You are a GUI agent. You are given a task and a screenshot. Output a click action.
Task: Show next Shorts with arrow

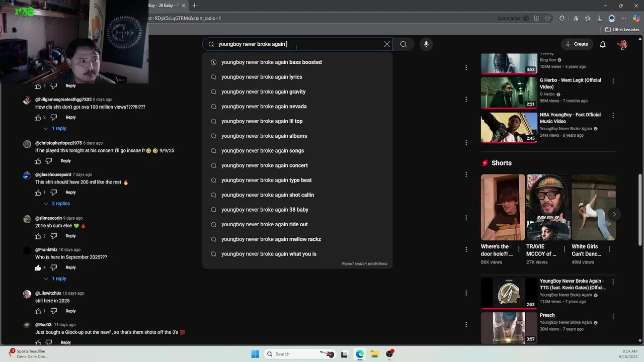pos(614,214)
